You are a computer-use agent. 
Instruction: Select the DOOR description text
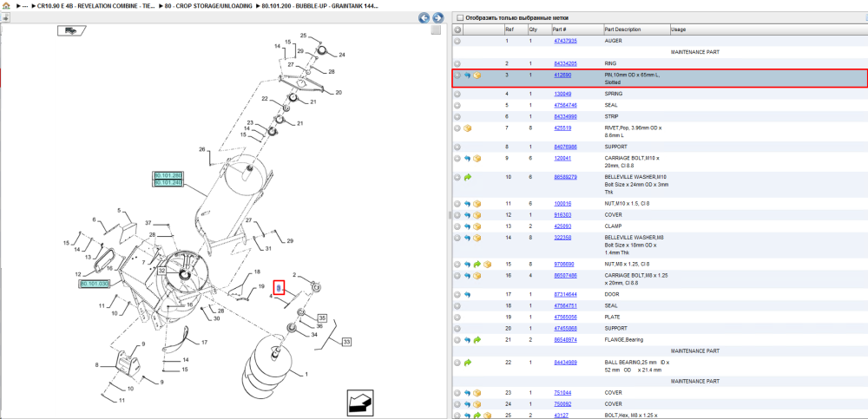(612, 294)
